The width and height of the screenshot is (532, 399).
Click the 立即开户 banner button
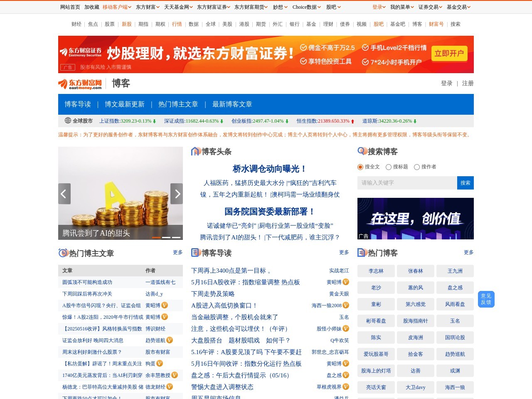[449, 54]
